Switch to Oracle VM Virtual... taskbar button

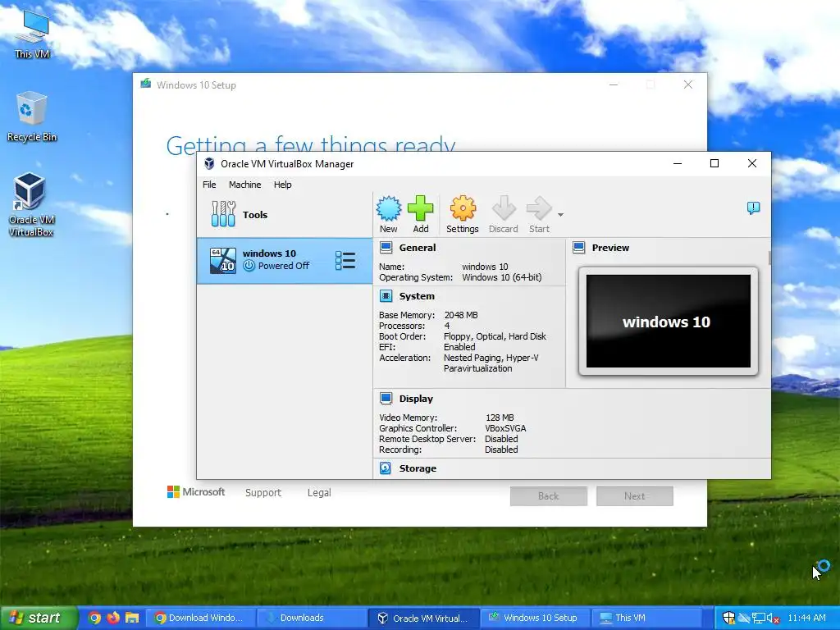pos(424,618)
